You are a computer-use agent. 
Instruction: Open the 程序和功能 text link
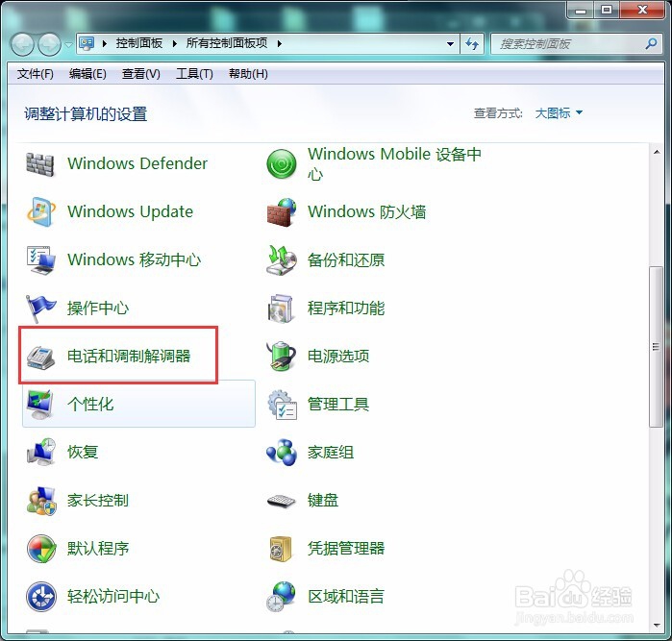(346, 308)
